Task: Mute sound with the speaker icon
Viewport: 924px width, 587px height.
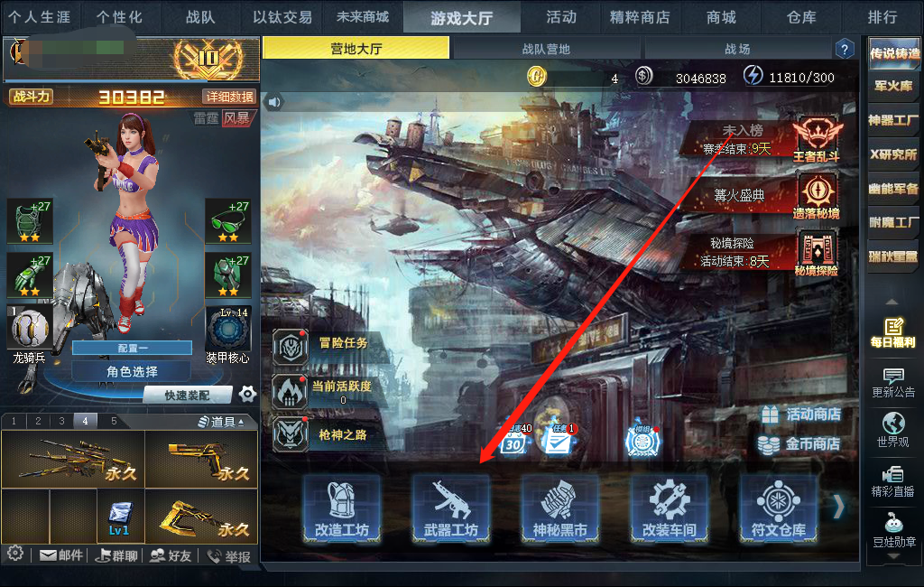Action: click(x=274, y=102)
